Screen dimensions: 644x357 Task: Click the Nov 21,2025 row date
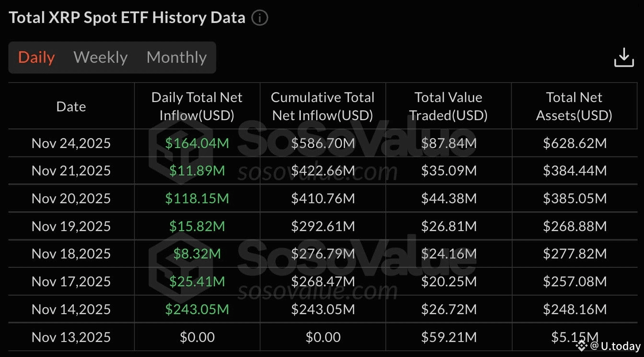(x=71, y=171)
